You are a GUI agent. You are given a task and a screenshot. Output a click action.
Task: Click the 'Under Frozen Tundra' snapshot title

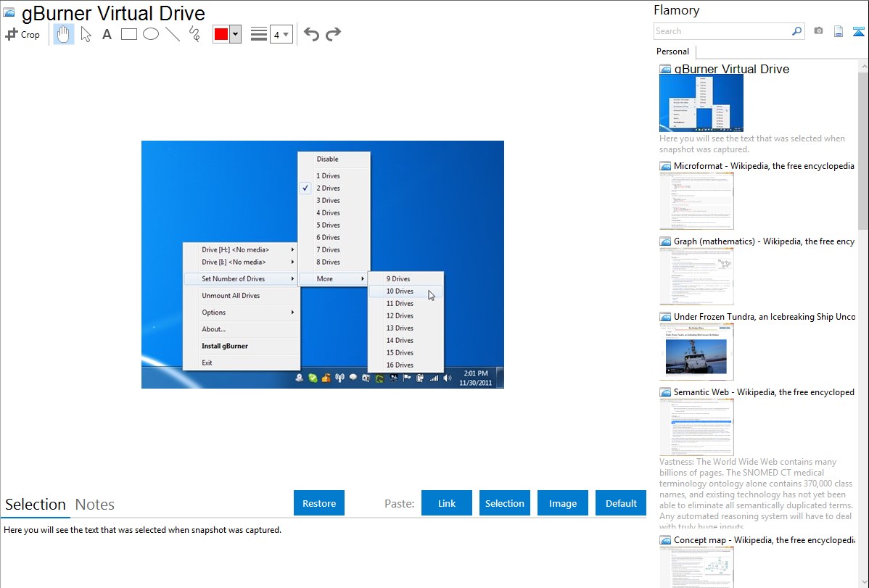point(765,316)
